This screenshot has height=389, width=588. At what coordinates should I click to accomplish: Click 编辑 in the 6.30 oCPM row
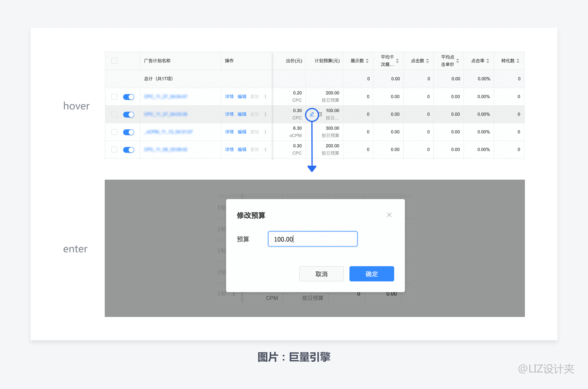tap(242, 132)
